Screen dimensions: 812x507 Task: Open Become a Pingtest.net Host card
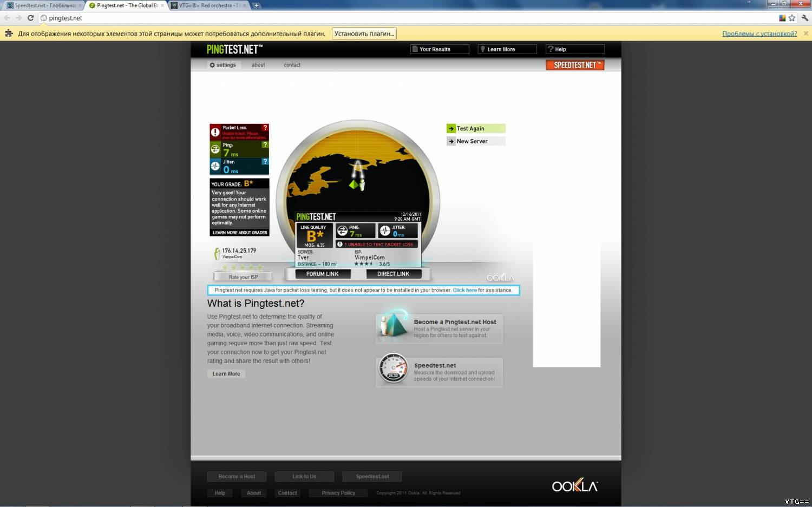coord(440,328)
